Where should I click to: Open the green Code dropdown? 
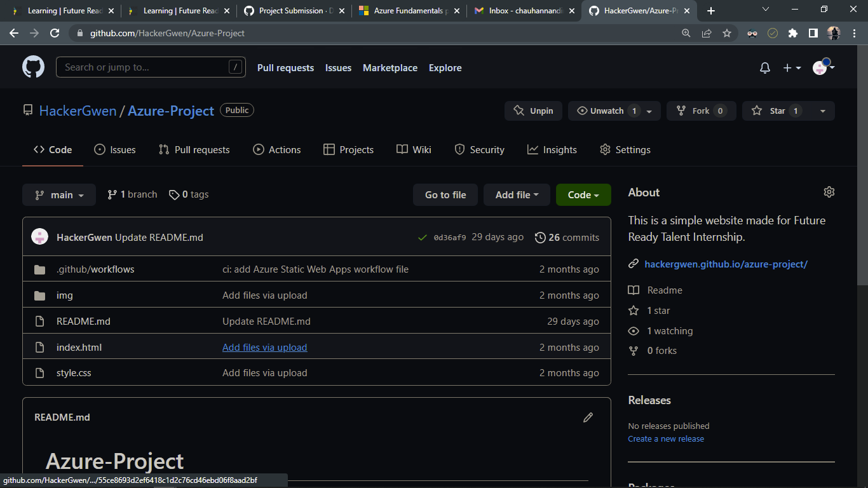pyautogui.click(x=583, y=195)
